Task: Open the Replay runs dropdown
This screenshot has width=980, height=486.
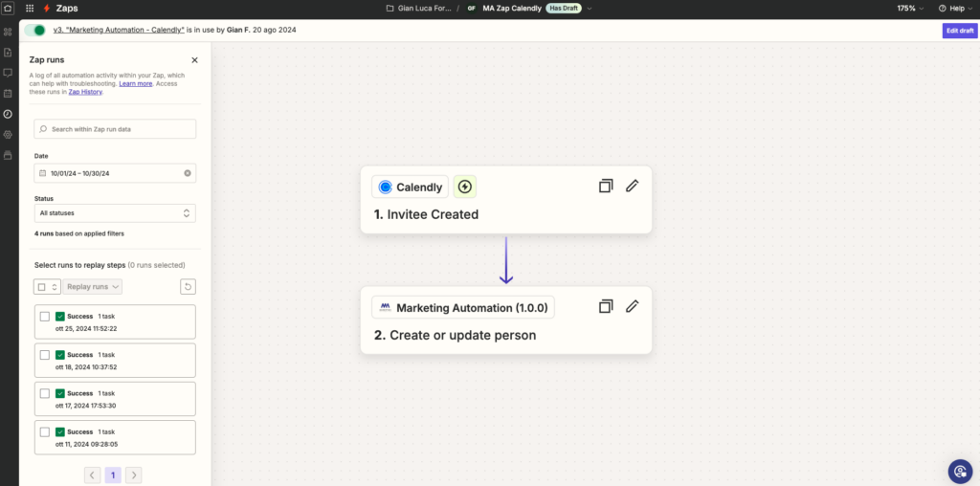Action: pos(93,286)
